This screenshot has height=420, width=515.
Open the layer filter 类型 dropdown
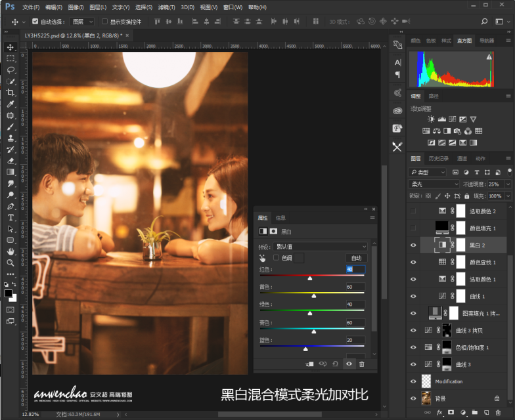click(427, 172)
